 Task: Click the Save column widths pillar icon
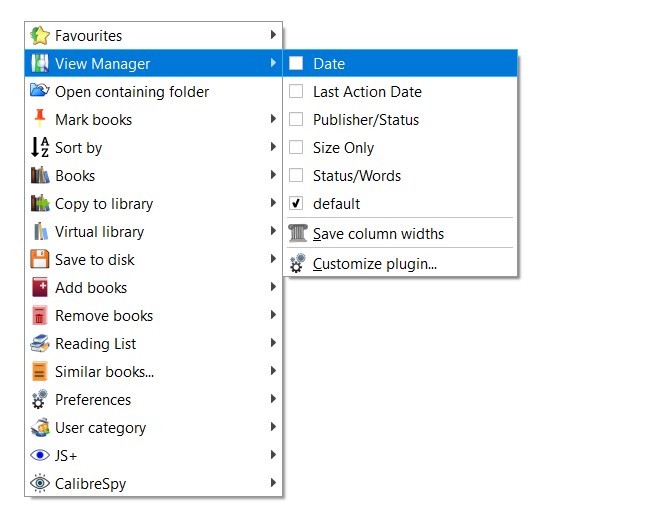tap(297, 234)
